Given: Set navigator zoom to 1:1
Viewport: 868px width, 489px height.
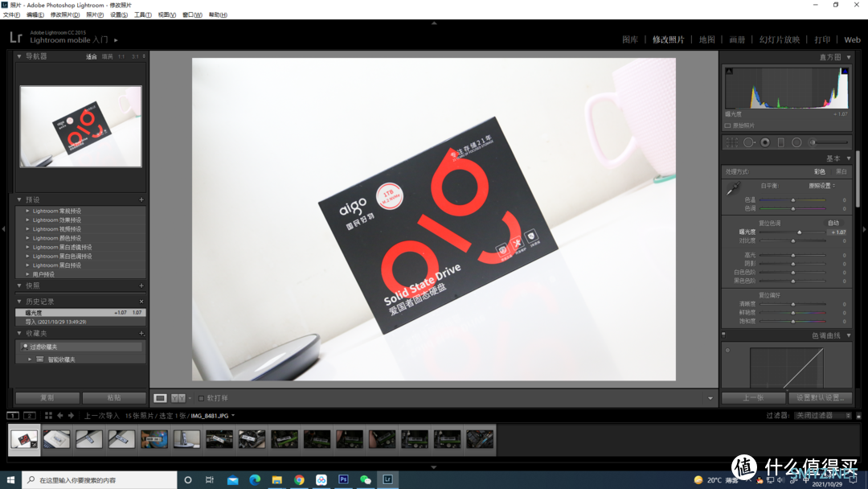Looking at the screenshot, I should [x=121, y=56].
